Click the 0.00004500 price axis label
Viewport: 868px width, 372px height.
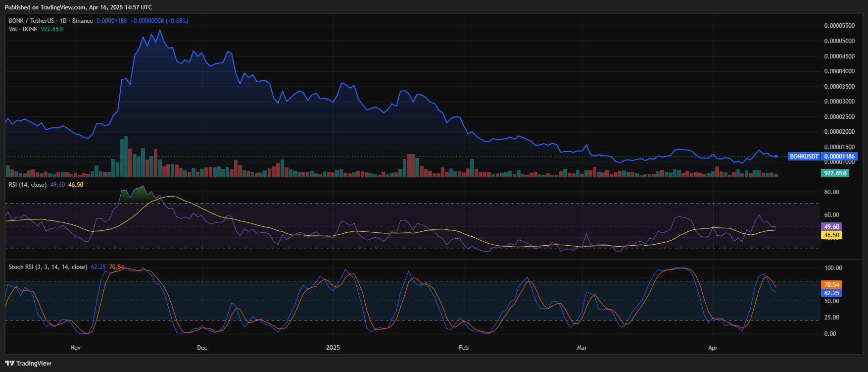click(x=839, y=56)
